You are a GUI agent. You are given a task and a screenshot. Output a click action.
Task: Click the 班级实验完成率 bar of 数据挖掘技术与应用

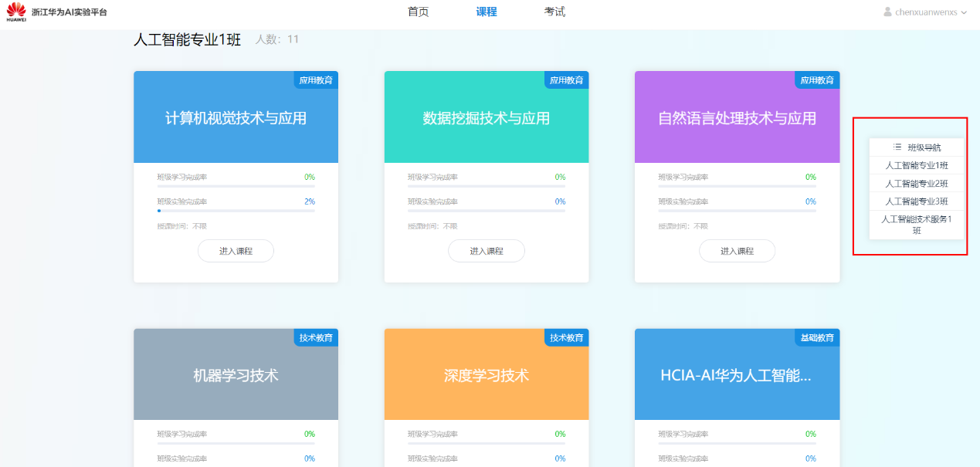coord(487,210)
